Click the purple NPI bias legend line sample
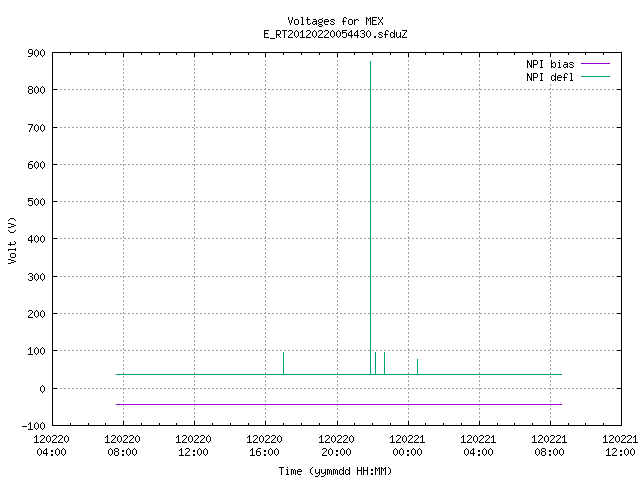Viewport: 640px width, 480px height. (595, 64)
